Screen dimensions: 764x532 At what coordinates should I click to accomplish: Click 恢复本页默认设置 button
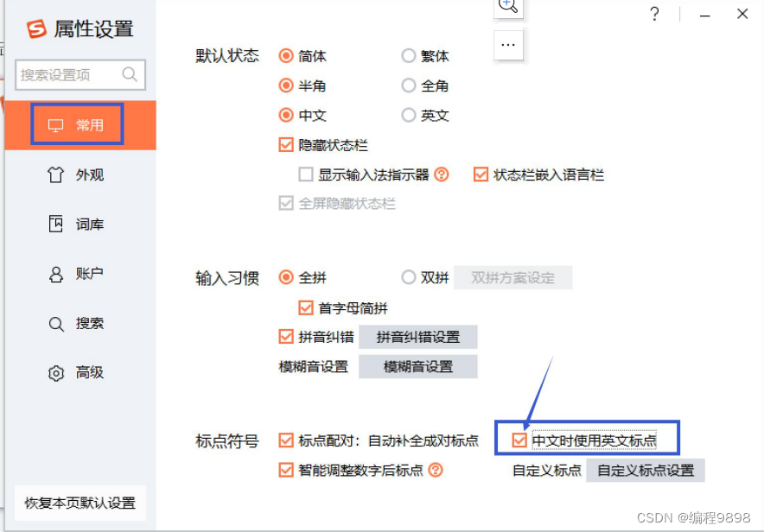pos(80,503)
